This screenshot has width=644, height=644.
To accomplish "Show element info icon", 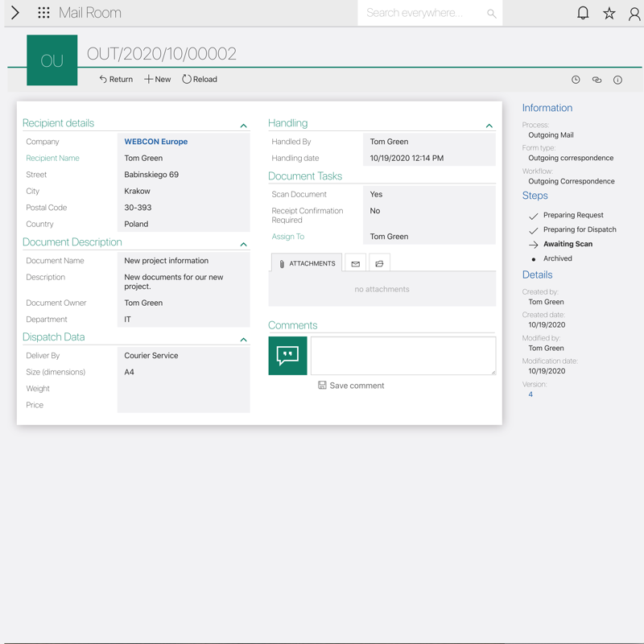I will (x=617, y=80).
